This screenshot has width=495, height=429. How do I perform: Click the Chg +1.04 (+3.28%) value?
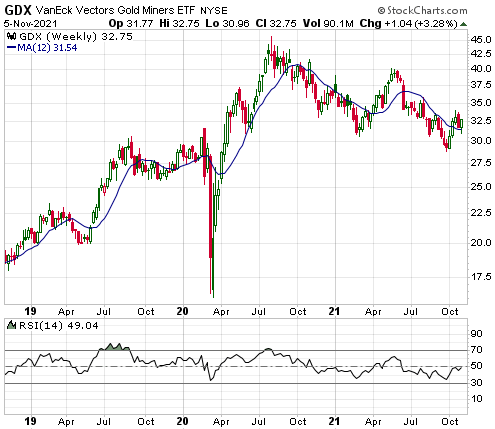pos(409,24)
